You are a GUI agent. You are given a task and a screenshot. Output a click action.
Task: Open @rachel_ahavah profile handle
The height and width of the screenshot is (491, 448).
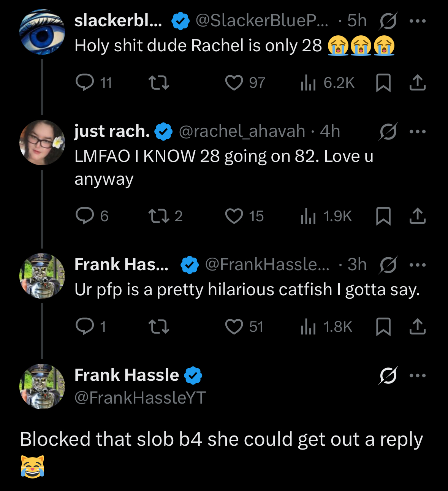pyautogui.click(x=242, y=131)
